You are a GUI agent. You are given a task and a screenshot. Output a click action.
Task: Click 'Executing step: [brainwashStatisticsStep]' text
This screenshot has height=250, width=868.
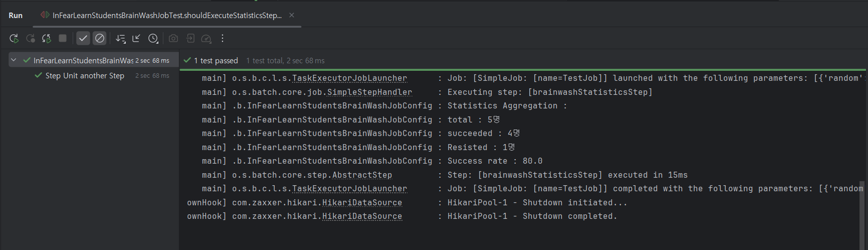550,92
